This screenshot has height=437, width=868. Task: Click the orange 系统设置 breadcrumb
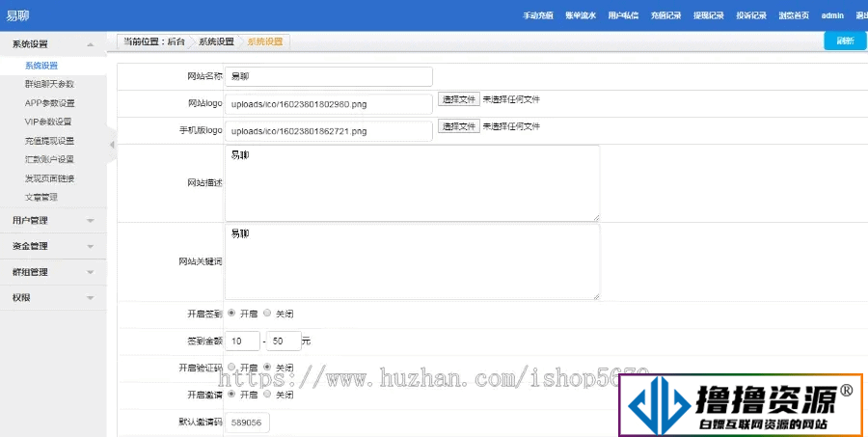point(264,41)
